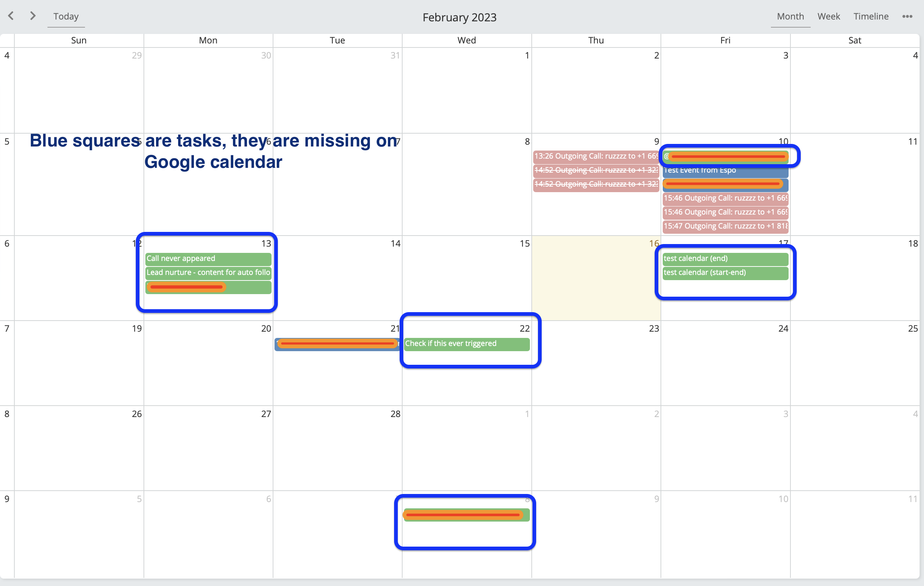Select day number 24 in the calendar
The width and height of the screenshot is (924, 586).
coord(783,329)
